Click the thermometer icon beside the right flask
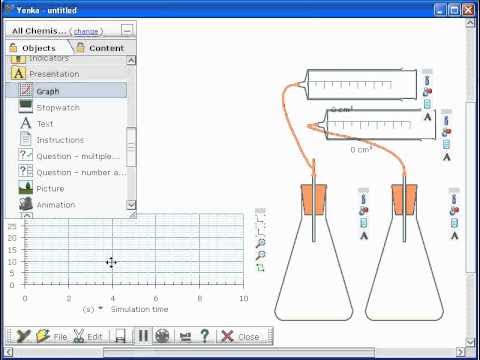Viewport: 480px width, 360px height. 454,199
